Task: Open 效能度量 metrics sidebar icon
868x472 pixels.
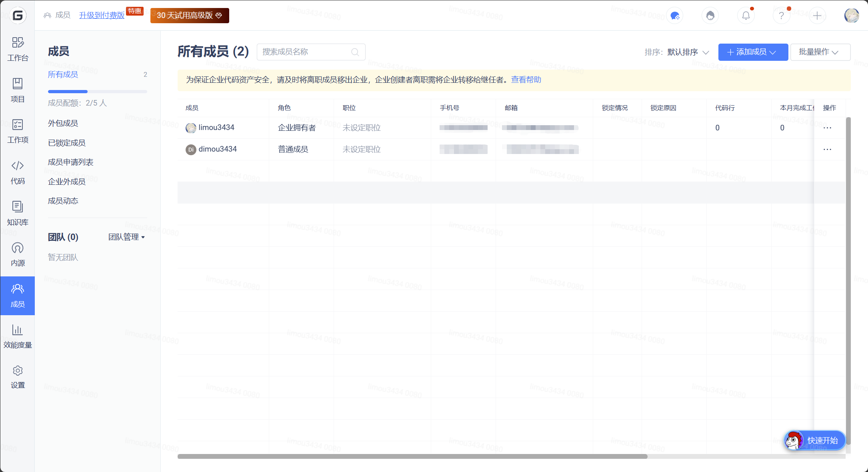Action: 18,336
